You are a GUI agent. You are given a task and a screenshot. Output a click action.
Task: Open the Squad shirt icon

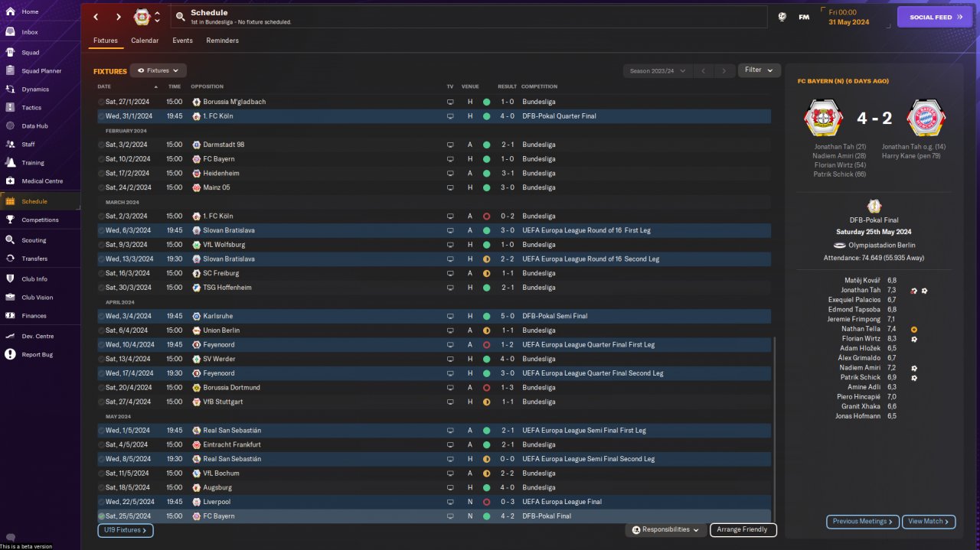[10, 52]
